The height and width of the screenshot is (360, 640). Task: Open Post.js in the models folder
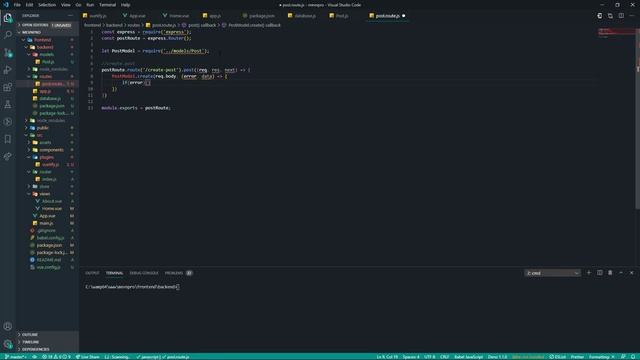point(48,62)
